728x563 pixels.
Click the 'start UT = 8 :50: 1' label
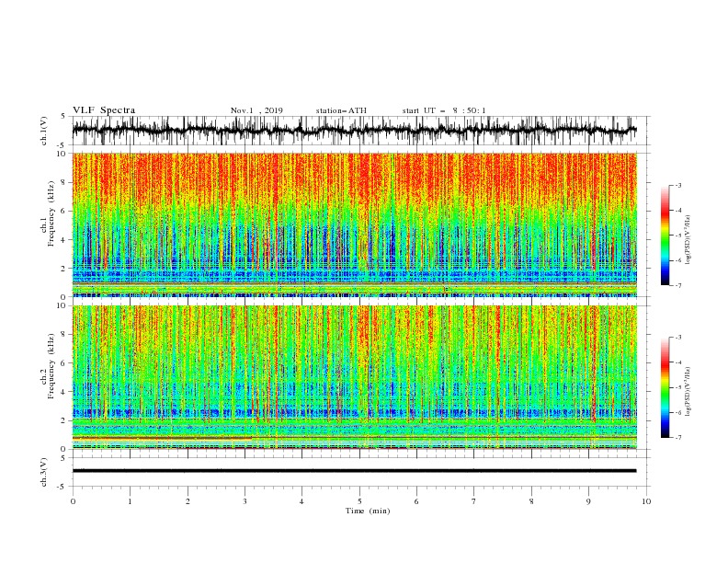tap(444, 110)
